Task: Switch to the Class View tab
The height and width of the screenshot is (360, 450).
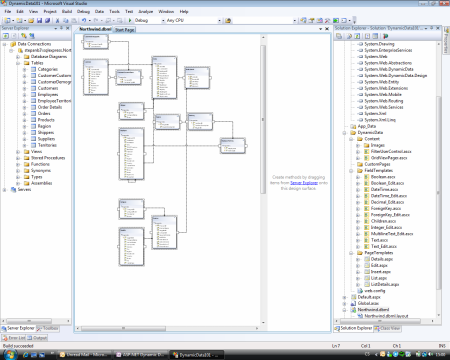Action: pyautogui.click(x=387, y=329)
